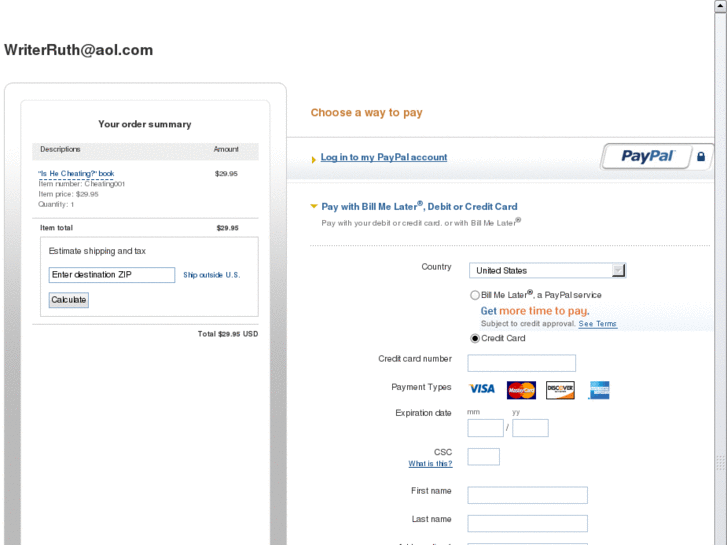This screenshot has width=727, height=545.
Task: Click the PayPal logo badge
Action: 647,156
